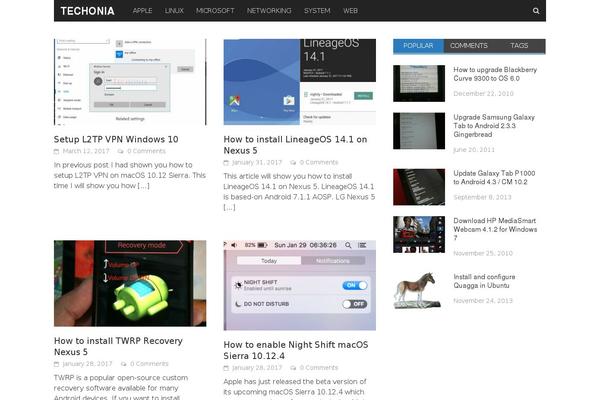Open the TWRP Recovery post thumbnail
The image size is (600, 400).
[x=130, y=283]
